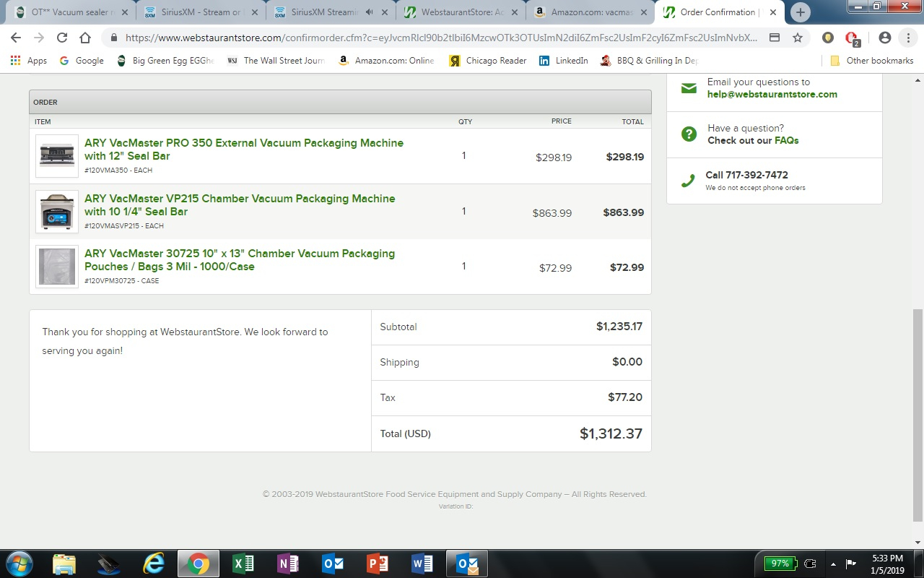Click item number #120VMASVP215 - EACH
Screen dimensions: 924x578
click(x=124, y=226)
